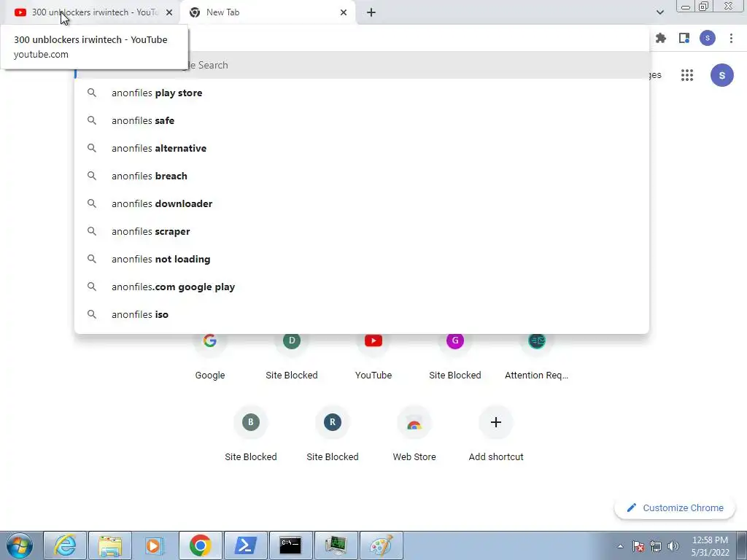The height and width of the screenshot is (560, 747).
Task: Switch to the New Tab tab
Action: click(x=267, y=12)
